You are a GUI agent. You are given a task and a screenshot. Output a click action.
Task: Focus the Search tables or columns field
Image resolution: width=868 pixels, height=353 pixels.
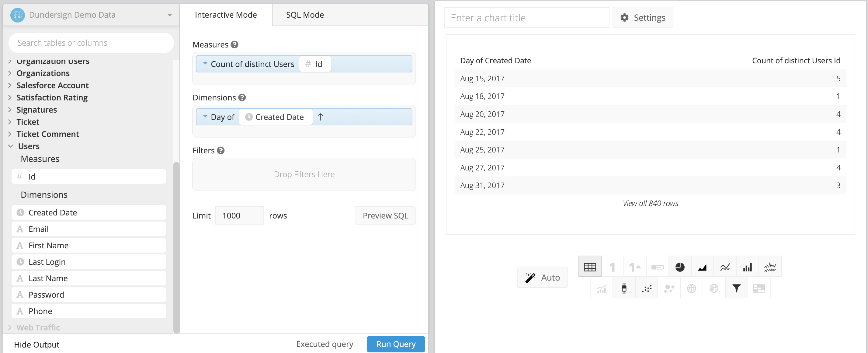click(91, 43)
